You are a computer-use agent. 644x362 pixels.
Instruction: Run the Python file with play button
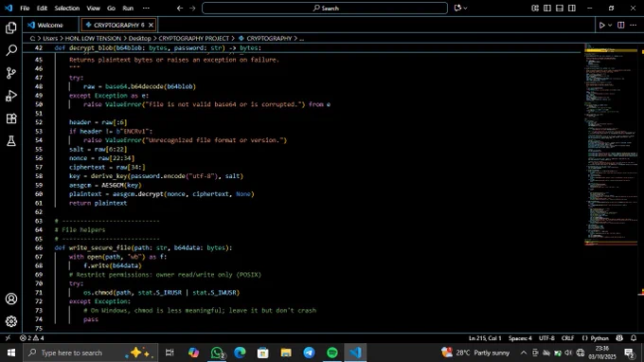[x=601, y=25]
